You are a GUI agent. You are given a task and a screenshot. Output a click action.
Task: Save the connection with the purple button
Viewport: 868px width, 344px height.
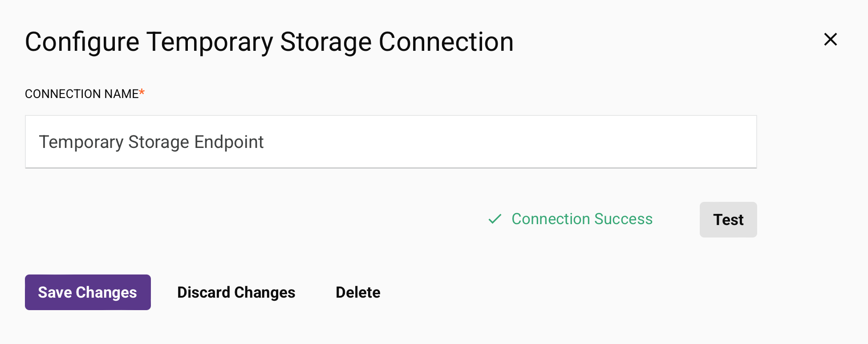pos(88,292)
